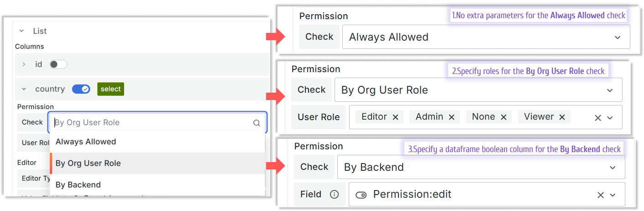Expand the id column row
644x211 pixels.
24,64
